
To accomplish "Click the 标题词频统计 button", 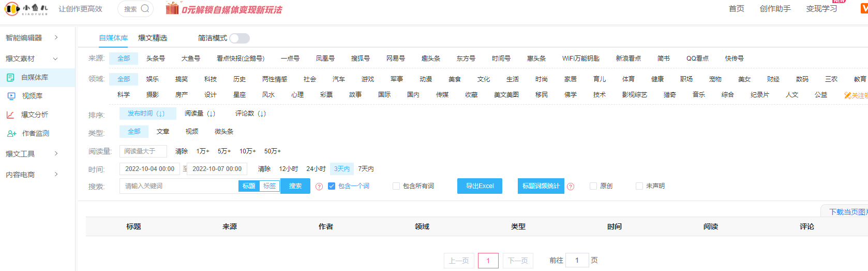I will point(541,186).
